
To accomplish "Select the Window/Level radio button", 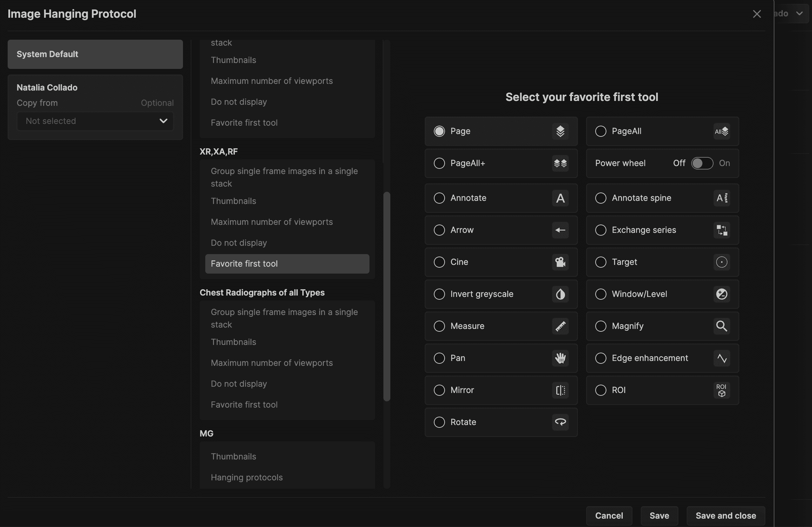I will 601,294.
